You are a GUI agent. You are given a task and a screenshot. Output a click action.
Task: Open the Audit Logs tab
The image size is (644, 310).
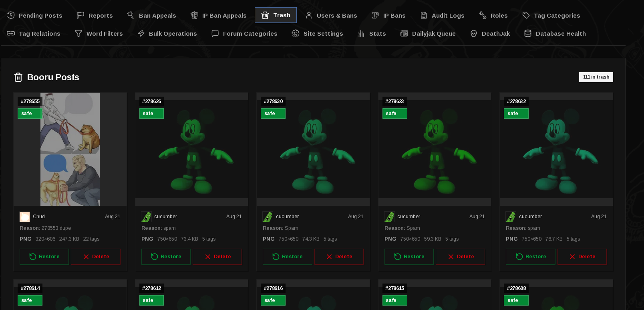tap(442, 15)
